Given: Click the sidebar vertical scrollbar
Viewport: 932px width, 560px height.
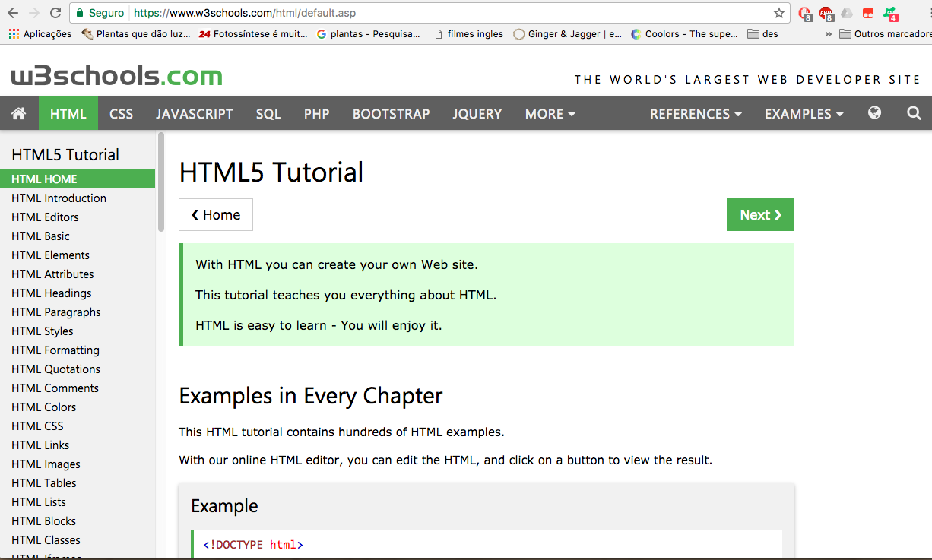Looking at the screenshot, I should [161, 182].
